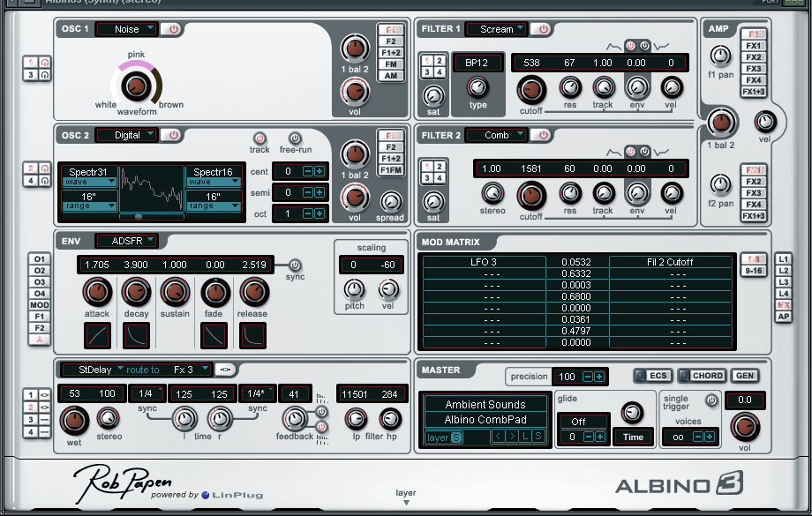The image size is (812, 516).
Task: Click envelope attack knob
Action: [x=97, y=292]
